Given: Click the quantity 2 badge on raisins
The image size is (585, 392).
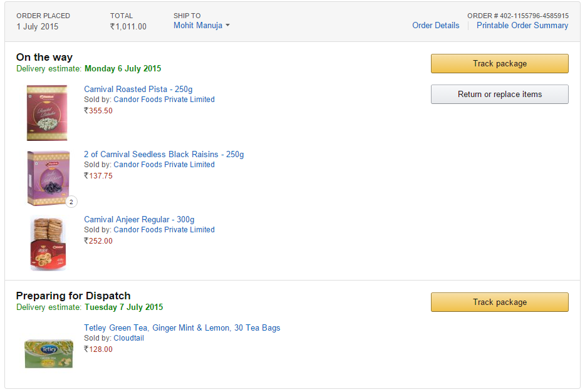Looking at the screenshot, I should tap(71, 202).
